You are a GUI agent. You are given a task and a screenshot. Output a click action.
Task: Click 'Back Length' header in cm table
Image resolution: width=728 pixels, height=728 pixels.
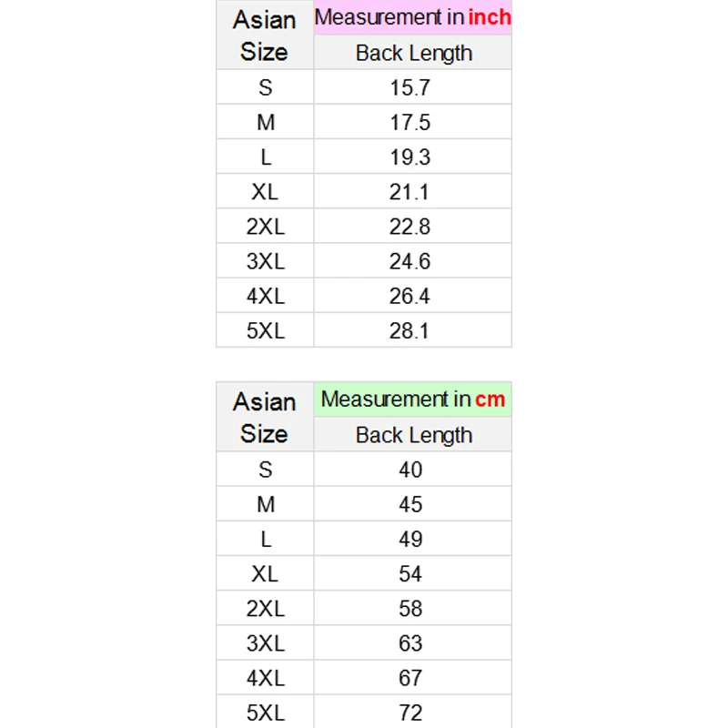(413, 435)
